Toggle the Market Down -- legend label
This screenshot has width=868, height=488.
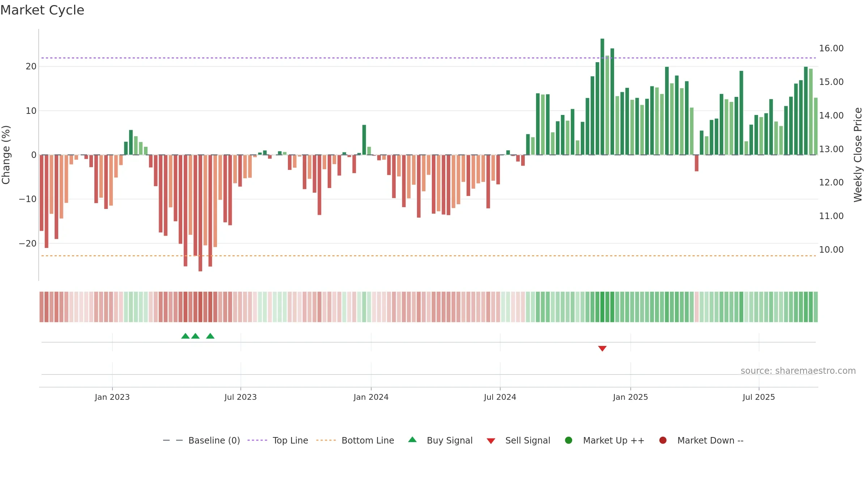pyautogui.click(x=710, y=440)
